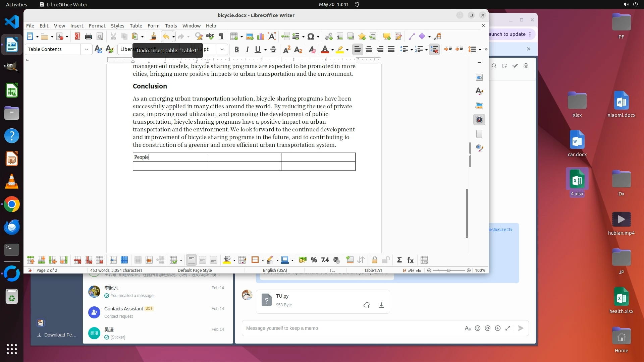Click the English (USA) language status field
The height and width of the screenshot is (362, 644).
click(275, 270)
